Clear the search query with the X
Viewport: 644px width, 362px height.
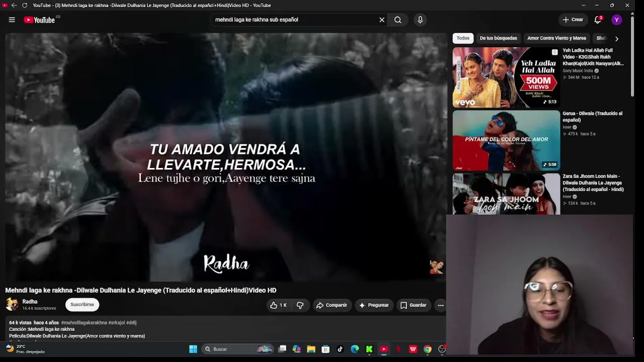(382, 20)
